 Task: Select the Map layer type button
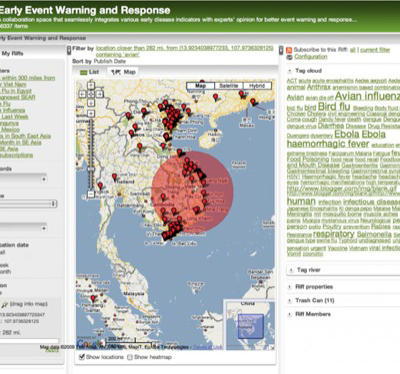pos(200,86)
